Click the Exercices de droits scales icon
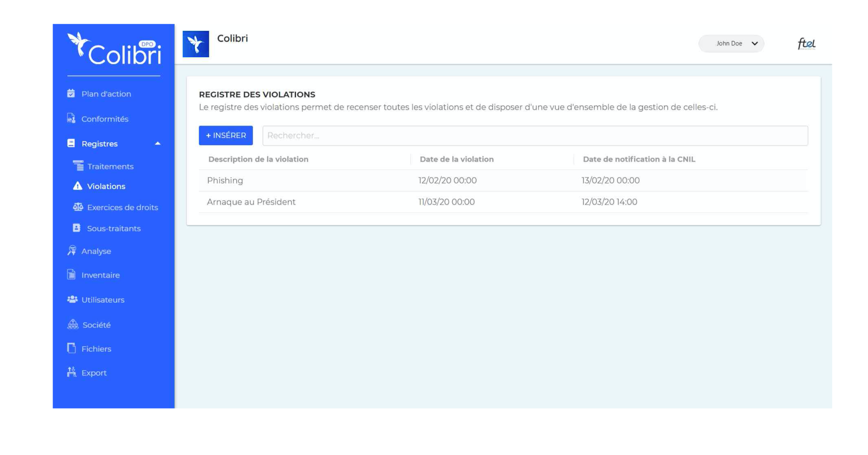The width and height of the screenshot is (868, 455). (78, 206)
